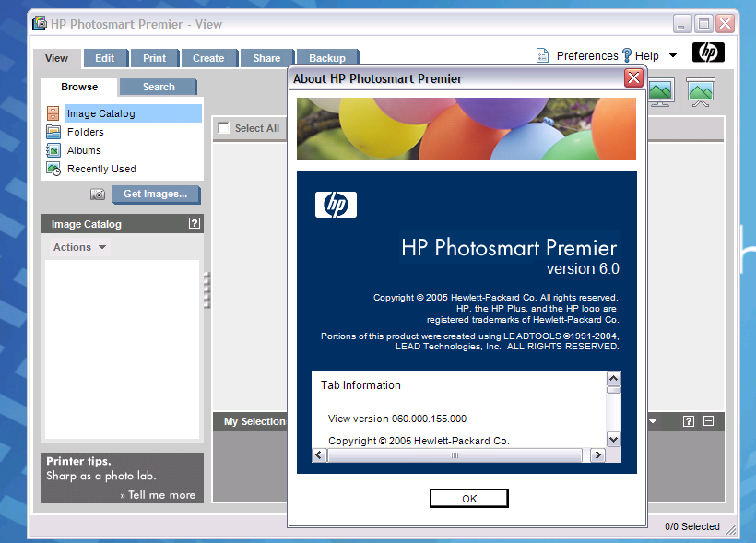This screenshot has height=543, width=756.
Task: Collapse the My Selection tray with minus icon
Action: point(708,421)
